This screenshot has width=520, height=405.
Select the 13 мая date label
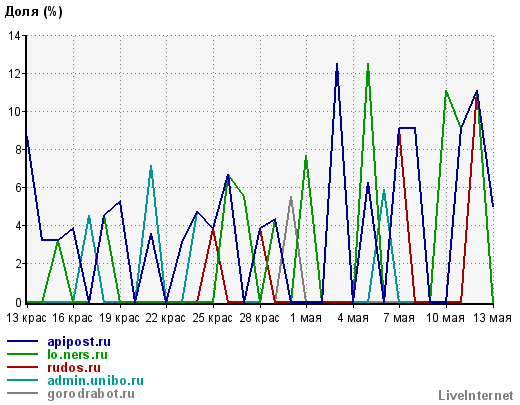493,318
